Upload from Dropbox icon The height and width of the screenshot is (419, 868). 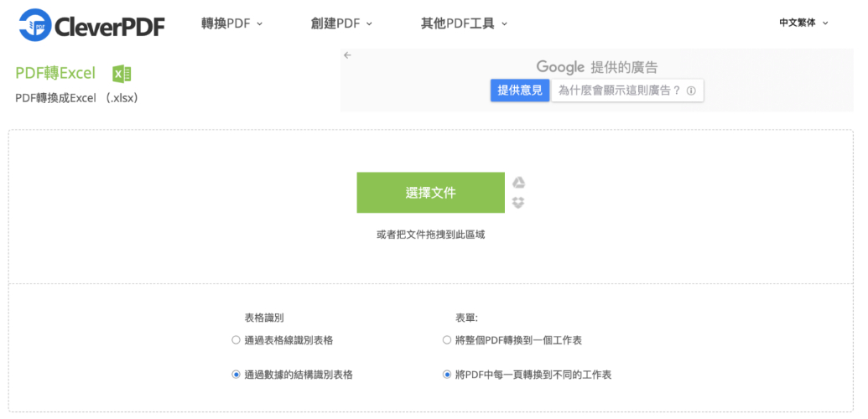[518, 203]
